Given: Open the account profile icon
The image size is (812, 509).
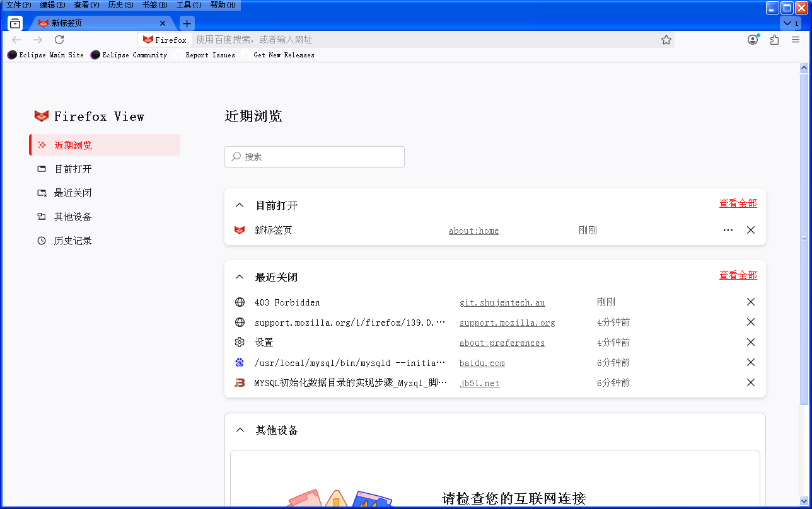Looking at the screenshot, I should pyautogui.click(x=753, y=40).
